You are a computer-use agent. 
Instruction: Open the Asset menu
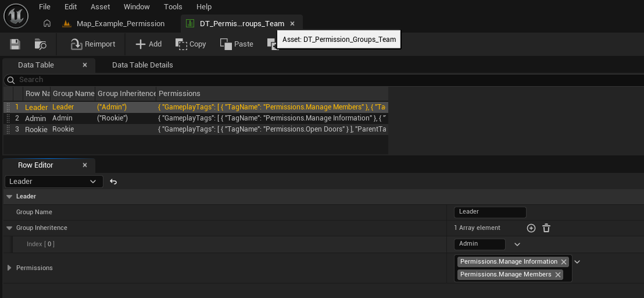pyautogui.click(x=100, y=7)
